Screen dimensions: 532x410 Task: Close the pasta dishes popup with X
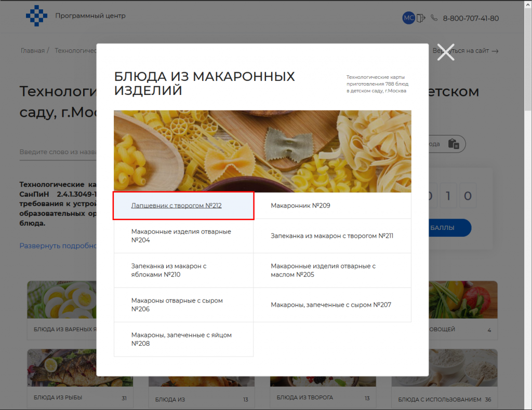pos(445,52)
